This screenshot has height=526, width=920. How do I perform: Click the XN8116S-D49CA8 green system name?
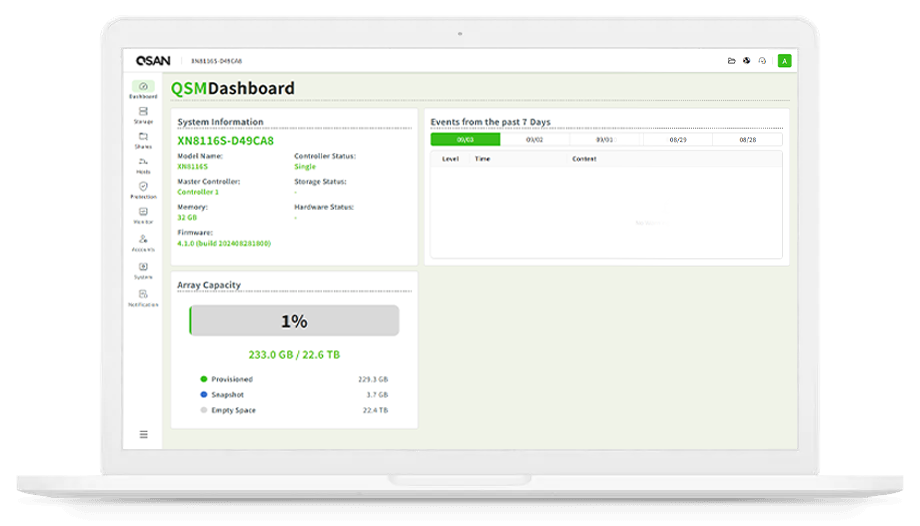click(225, 141)
